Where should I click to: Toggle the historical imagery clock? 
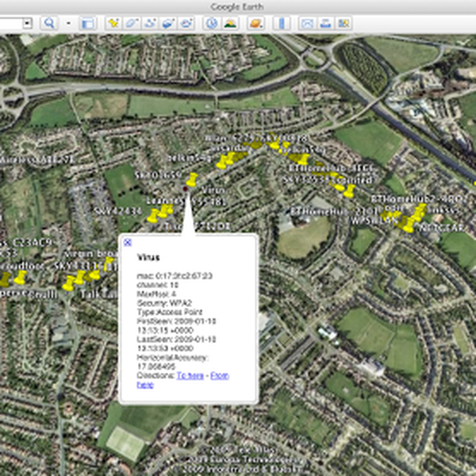[211, 23]
